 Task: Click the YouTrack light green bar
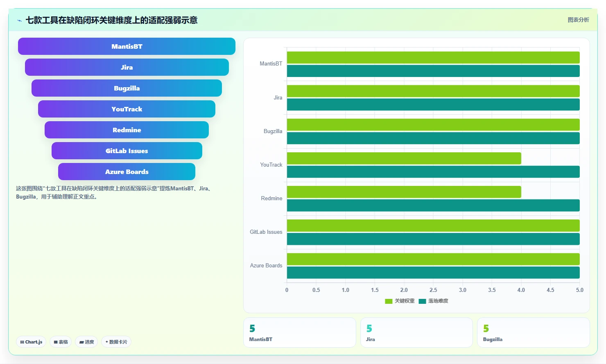[x=404, y=158]
